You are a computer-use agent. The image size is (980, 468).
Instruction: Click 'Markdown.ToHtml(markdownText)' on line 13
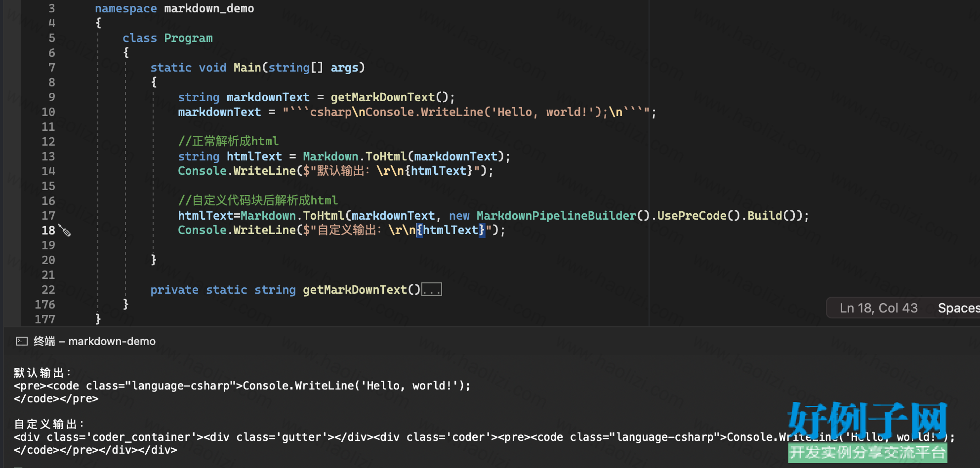pyautogui.click(x=404, y=156)
